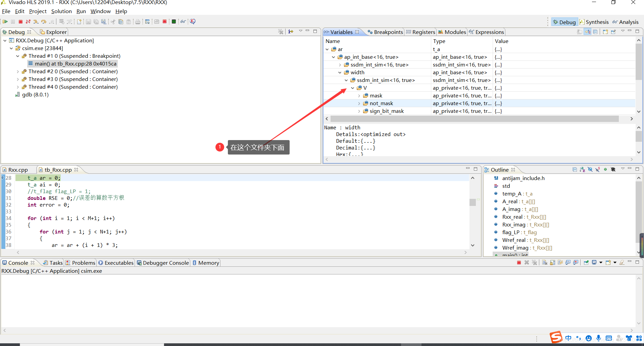Click the code editor vertical scrollbar thumb
The width and height of the screenshot is (644, 346).
473,202
